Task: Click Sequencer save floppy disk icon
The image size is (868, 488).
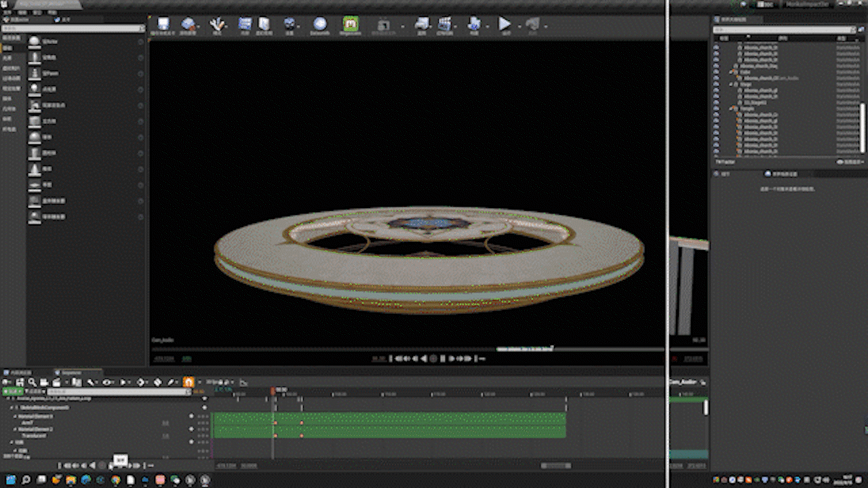Action: click(x=20, y=382)
